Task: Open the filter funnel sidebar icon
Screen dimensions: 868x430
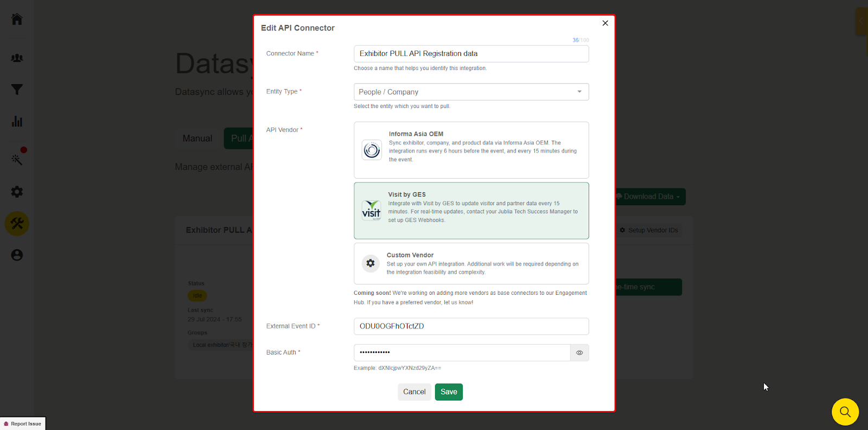Action: click(17, 90)
